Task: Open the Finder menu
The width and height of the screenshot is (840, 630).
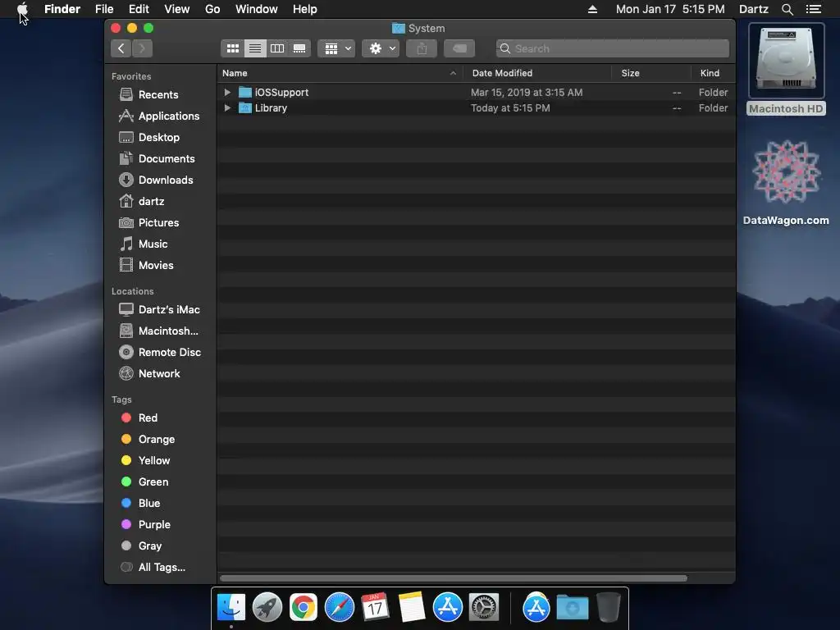Action: (x=62, y=9)
